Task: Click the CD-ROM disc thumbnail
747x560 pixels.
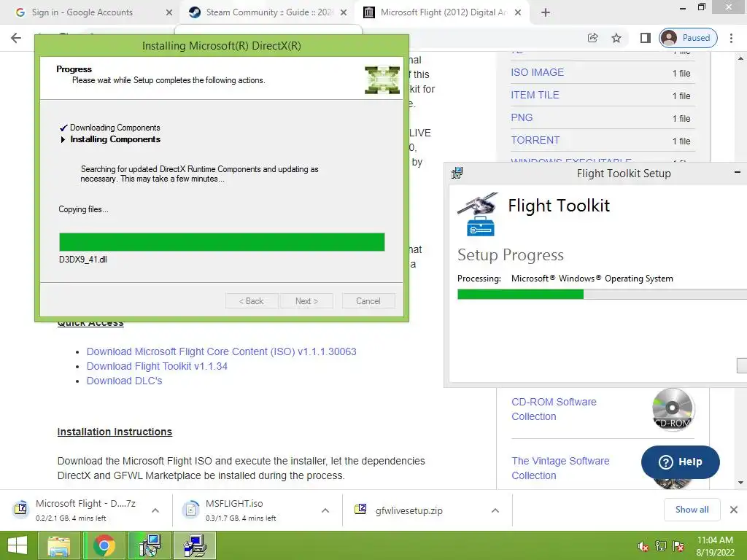Action: click(673, 409)
